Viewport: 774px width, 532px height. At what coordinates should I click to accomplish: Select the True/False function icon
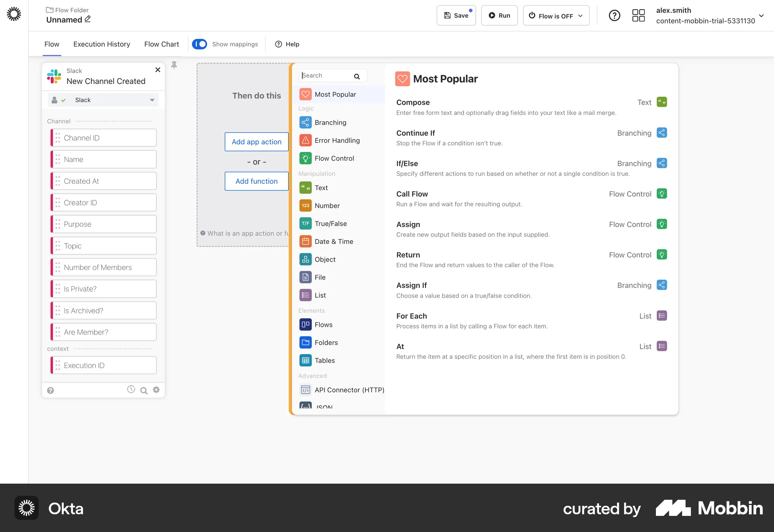click(x=305, y=223)
